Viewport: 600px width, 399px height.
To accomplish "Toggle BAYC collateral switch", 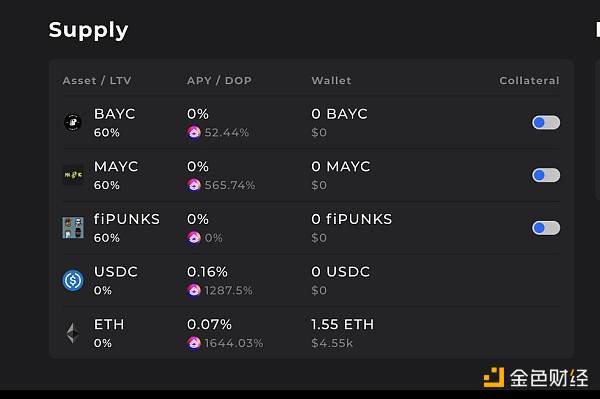I will click(x=546, y=123).
